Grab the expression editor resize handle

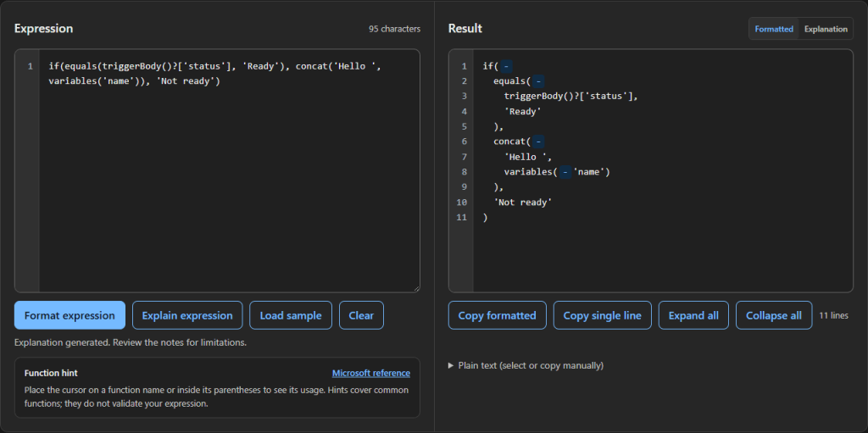pos(416,288)
